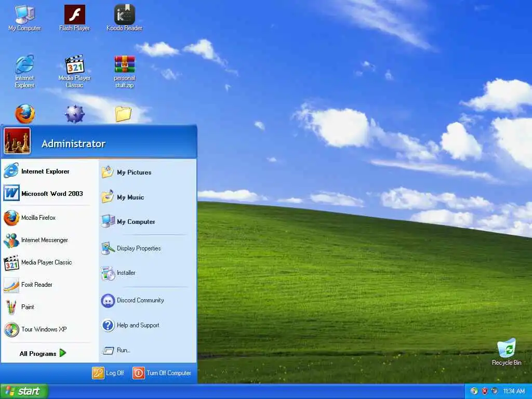This screenshot has width=532, height=399.
Task: Open Koodo Reader desktop icon
Action: [125, 18]
